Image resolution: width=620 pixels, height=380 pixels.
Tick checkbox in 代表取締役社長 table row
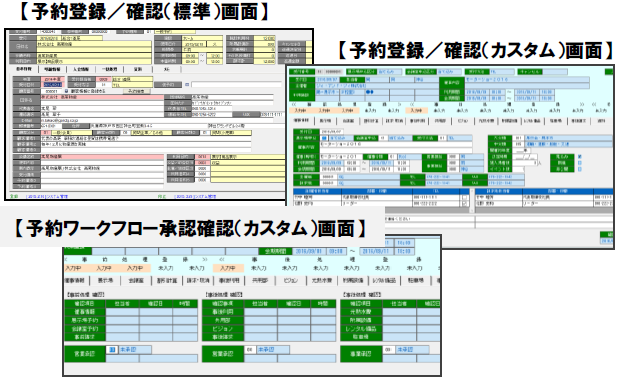tap(465, 197)
